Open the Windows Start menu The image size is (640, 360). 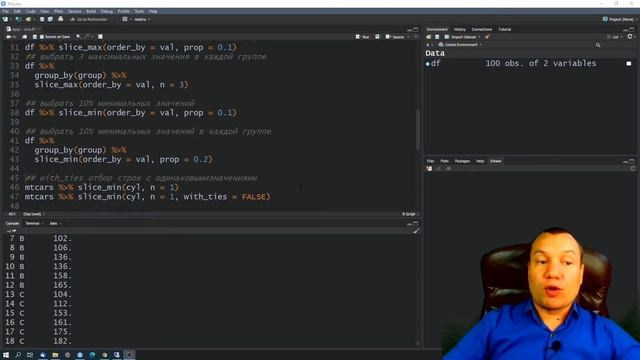(x=6, y=355)
